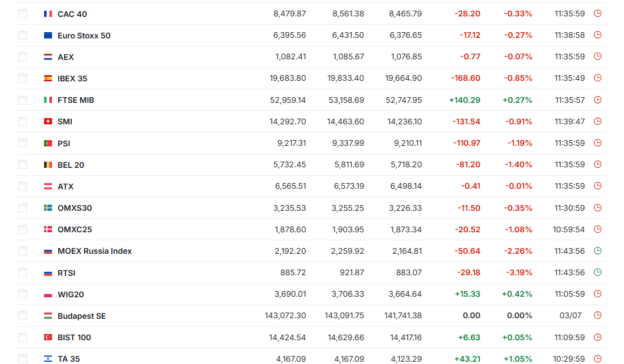
Task: Tick the checkbox for Euro Stoxx 50
Action: coord(23,36)
